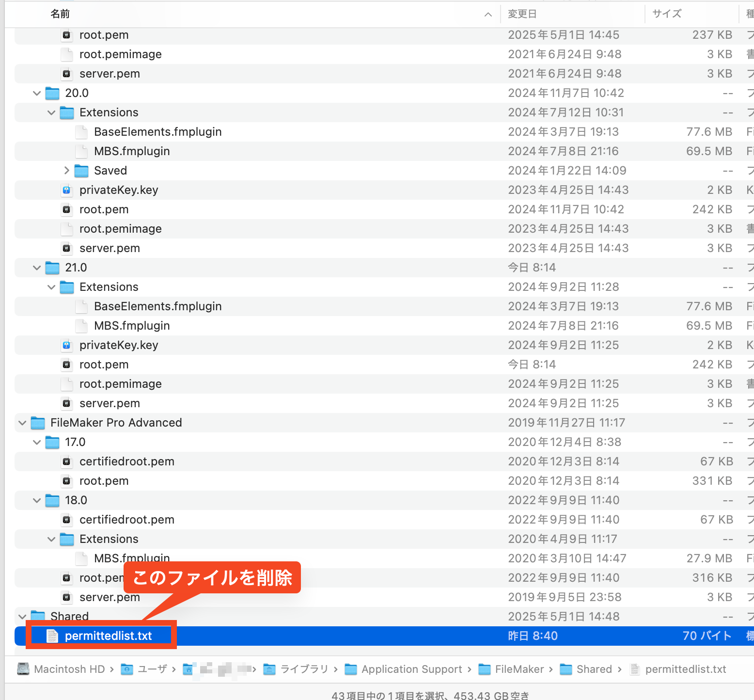754x700 pixels.
Task: Click the Macintosh HD disk icon in path bar
Action: coord(23,669)
